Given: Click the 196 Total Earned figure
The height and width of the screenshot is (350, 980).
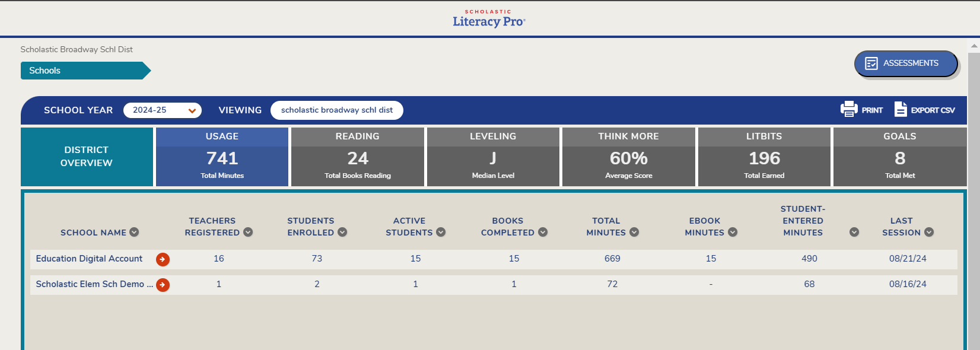Looking at the screenshot, I should tap(764, 158).
